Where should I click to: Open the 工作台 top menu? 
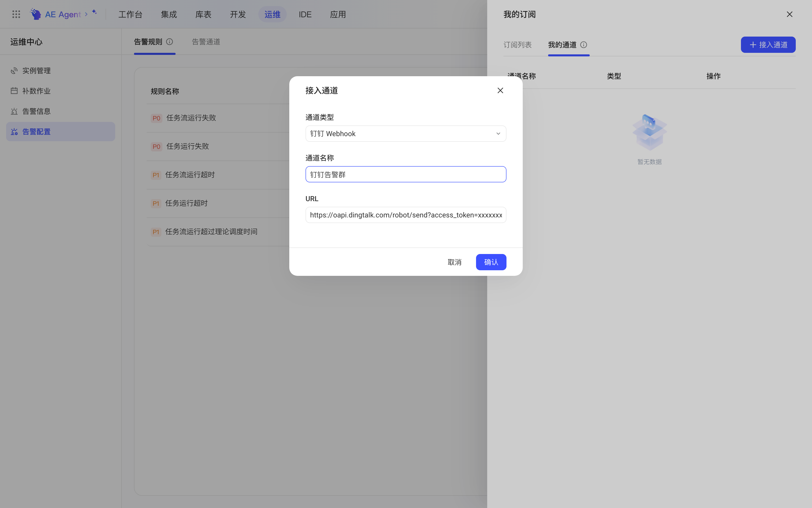coord(130,14)
